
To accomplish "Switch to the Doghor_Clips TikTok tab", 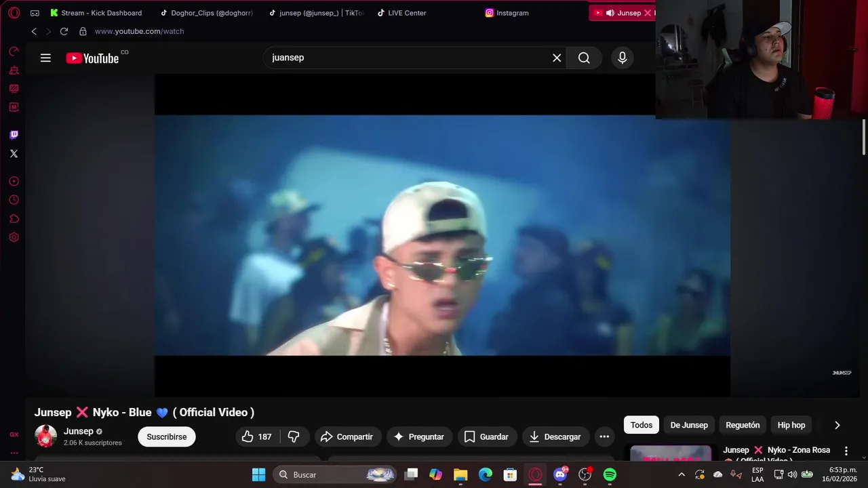I will click(x=207, y=13).
